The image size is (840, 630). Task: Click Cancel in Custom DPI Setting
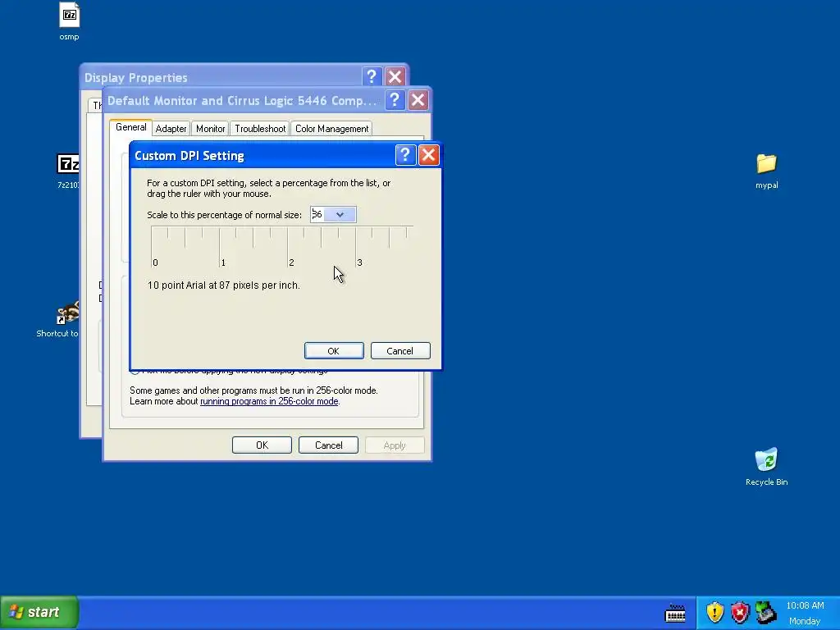point(400,351)
